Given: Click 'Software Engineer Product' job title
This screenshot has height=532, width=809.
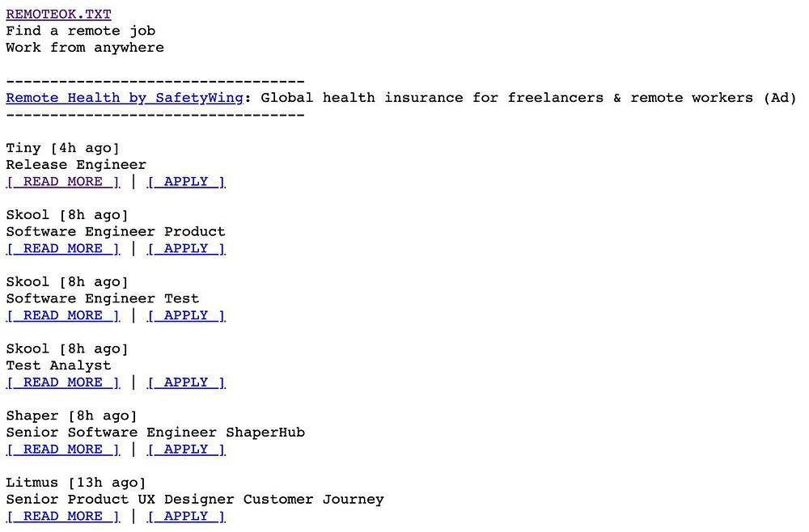Looking at the screenshot, I should point(116,232).
